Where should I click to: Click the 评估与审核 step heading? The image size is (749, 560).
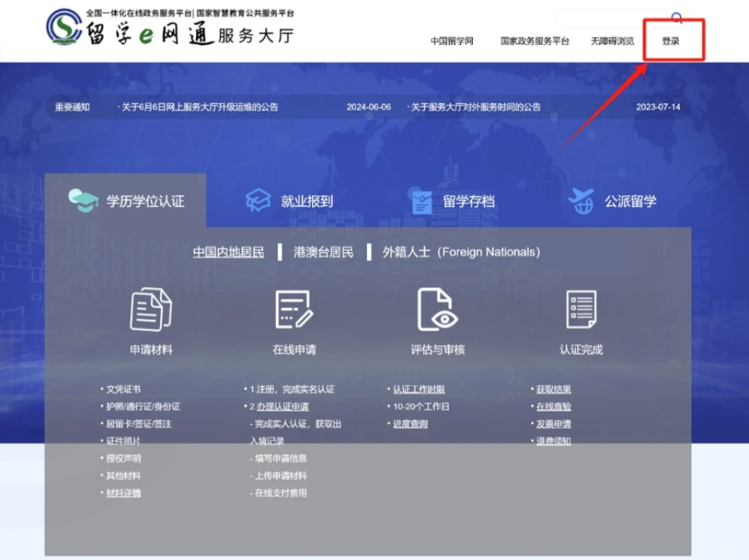[x=438, y=350]
